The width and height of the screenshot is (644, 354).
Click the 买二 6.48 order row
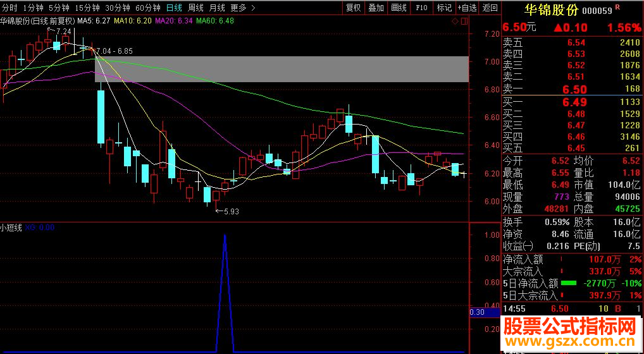coord(572,114)
